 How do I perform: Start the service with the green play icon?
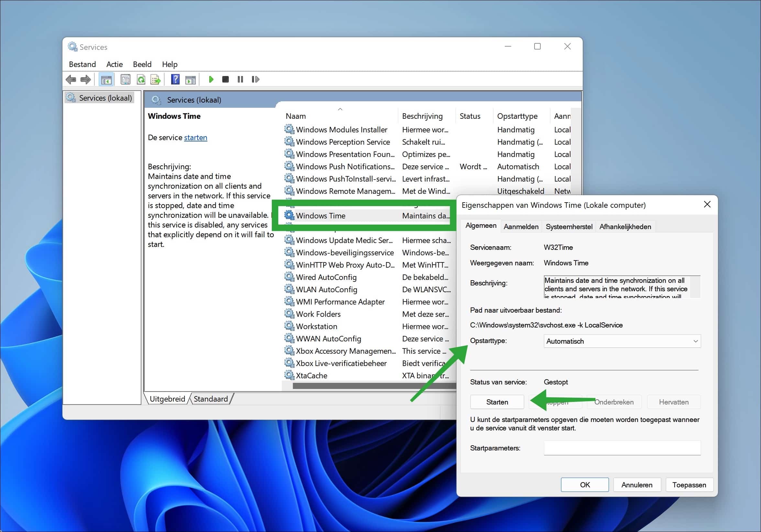(211, 79)
